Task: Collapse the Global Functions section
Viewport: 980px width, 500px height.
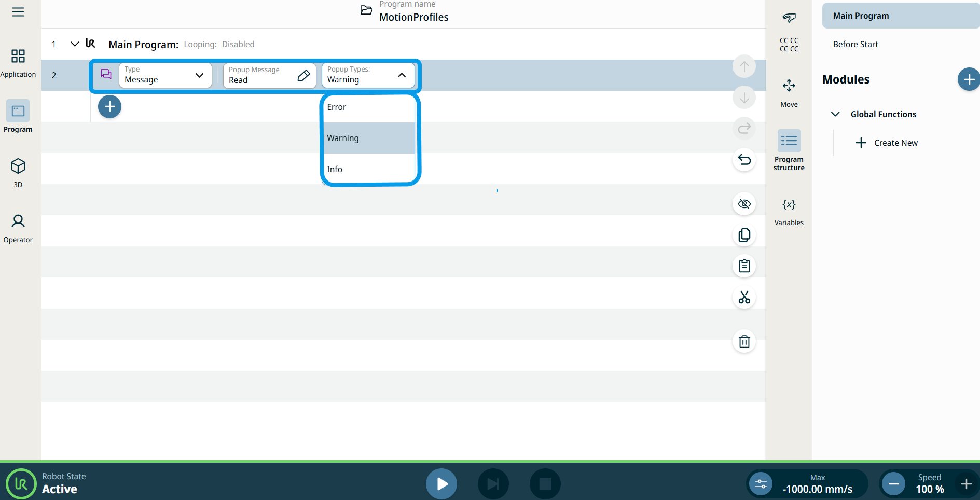Action: point(835,114)
